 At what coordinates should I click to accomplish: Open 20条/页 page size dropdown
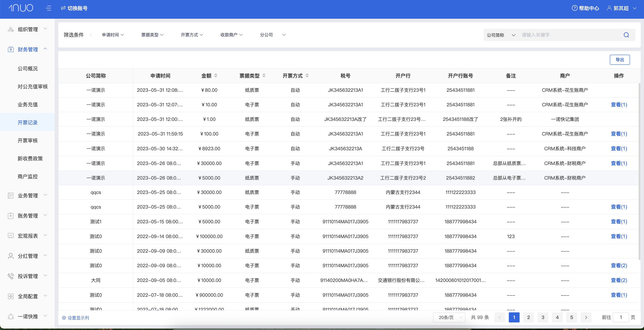[449, 317]
